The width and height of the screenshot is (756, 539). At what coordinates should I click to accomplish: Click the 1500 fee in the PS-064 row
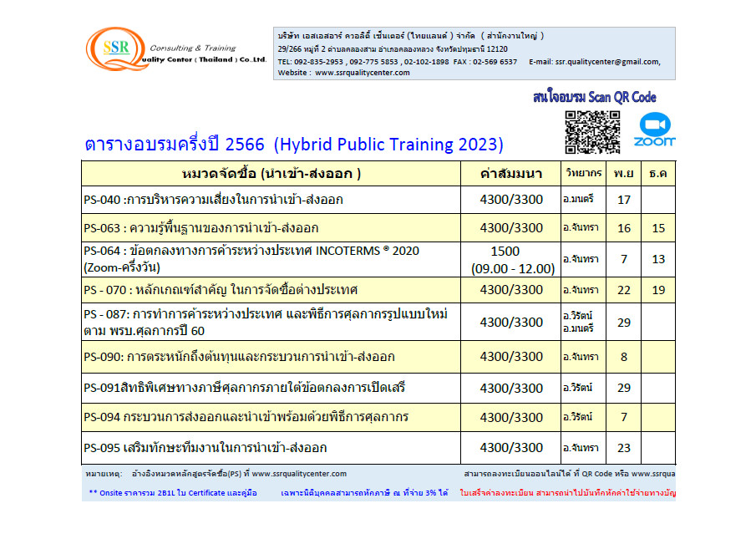pyautogui.click(x=505, y=252)
